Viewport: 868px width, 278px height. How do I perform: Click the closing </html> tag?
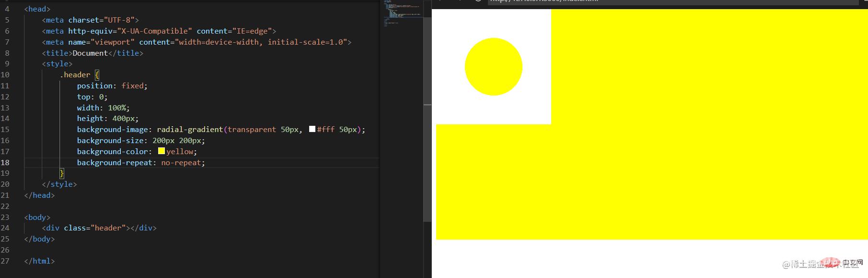click(39, 261)
